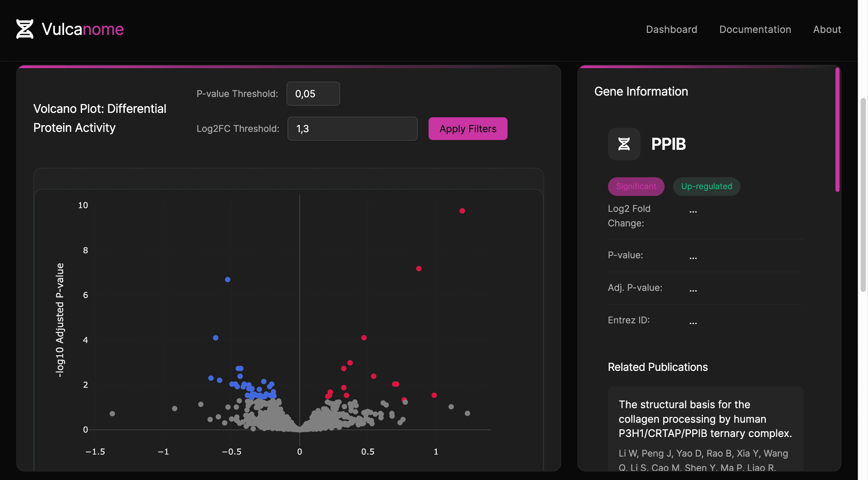Click the Related Publications heading
Viewport: 868px width, 480px height.
coord(657,367)
